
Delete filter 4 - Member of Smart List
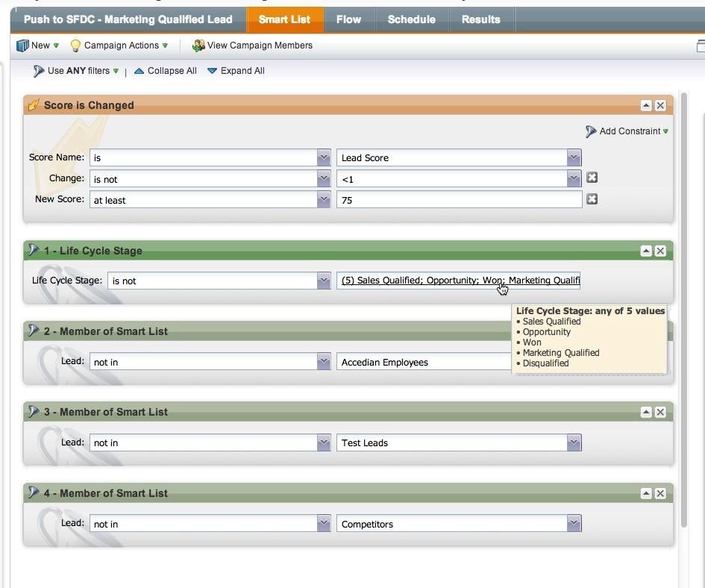(660, 493)
